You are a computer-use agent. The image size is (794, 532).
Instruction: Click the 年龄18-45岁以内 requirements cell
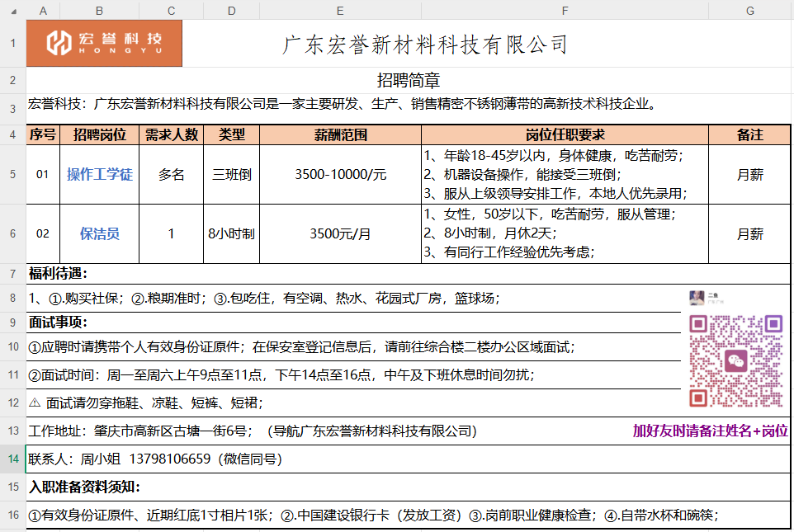pos(565,175)
